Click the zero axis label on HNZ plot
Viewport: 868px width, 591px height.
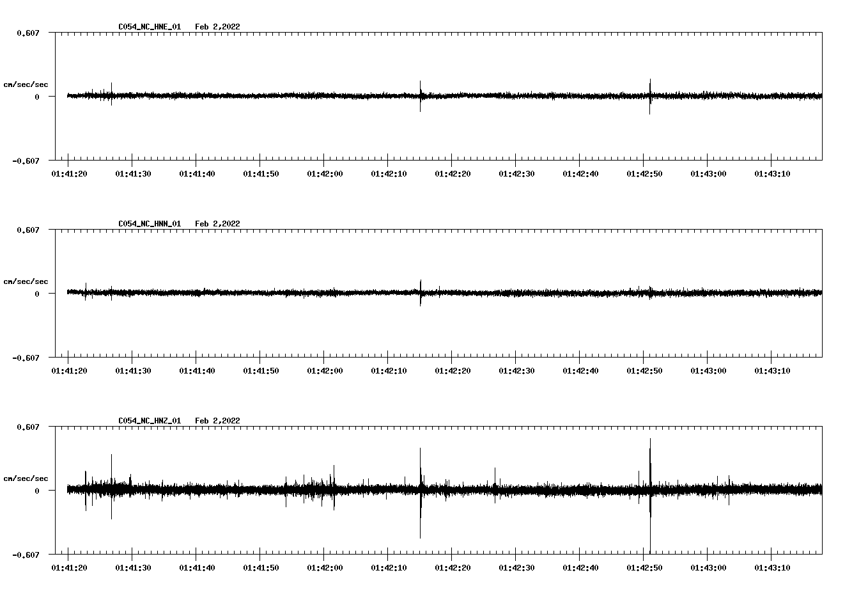coord(37,491)
